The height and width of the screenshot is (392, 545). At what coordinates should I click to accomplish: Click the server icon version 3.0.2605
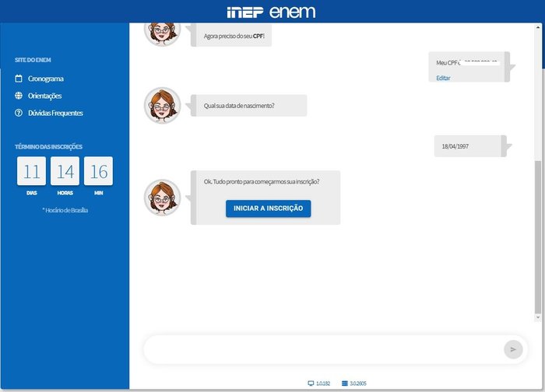[344, 383]
